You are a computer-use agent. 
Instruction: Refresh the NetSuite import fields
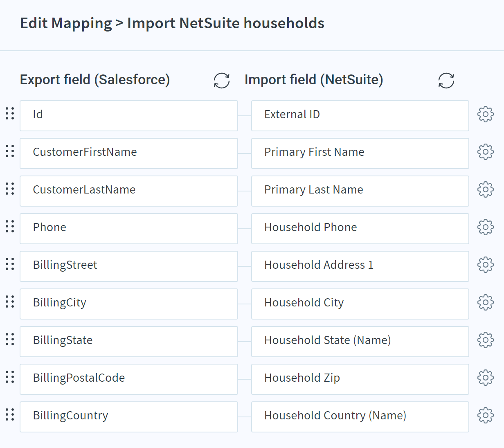446,81
